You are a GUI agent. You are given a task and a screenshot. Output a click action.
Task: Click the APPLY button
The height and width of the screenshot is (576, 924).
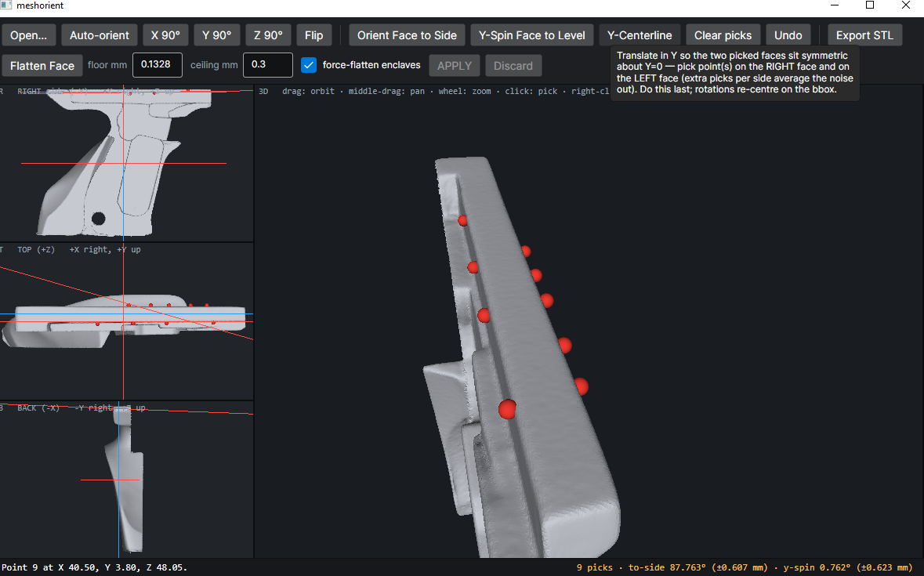pyautogui.click(x=455, y=65)
